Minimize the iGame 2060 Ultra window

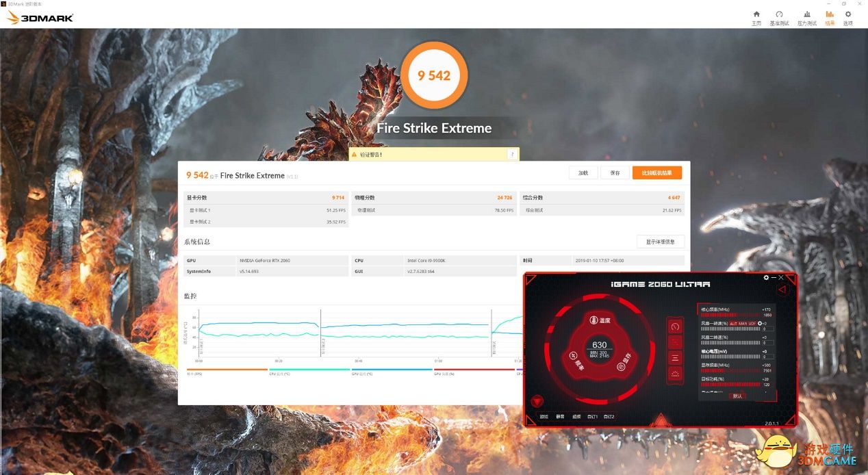[774, 278]
